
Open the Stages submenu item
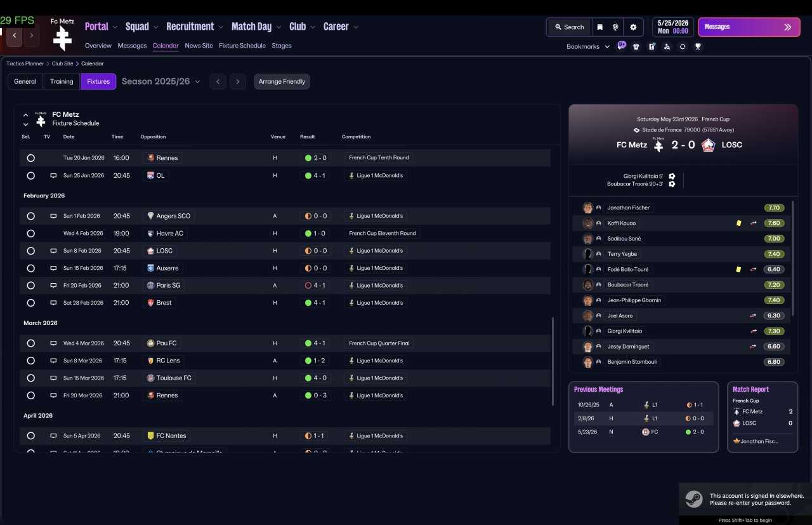click(282, 46)
